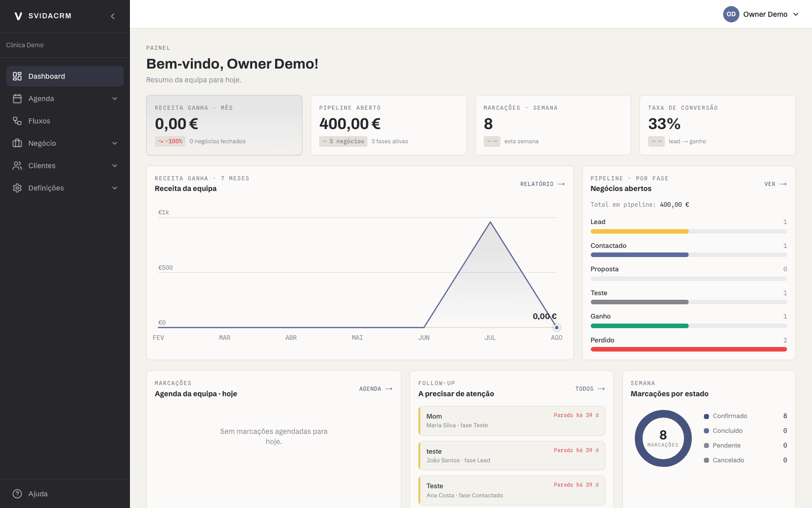812x508 pixels.
Task: Click the red Perdido progress bar
Action: 689,350
